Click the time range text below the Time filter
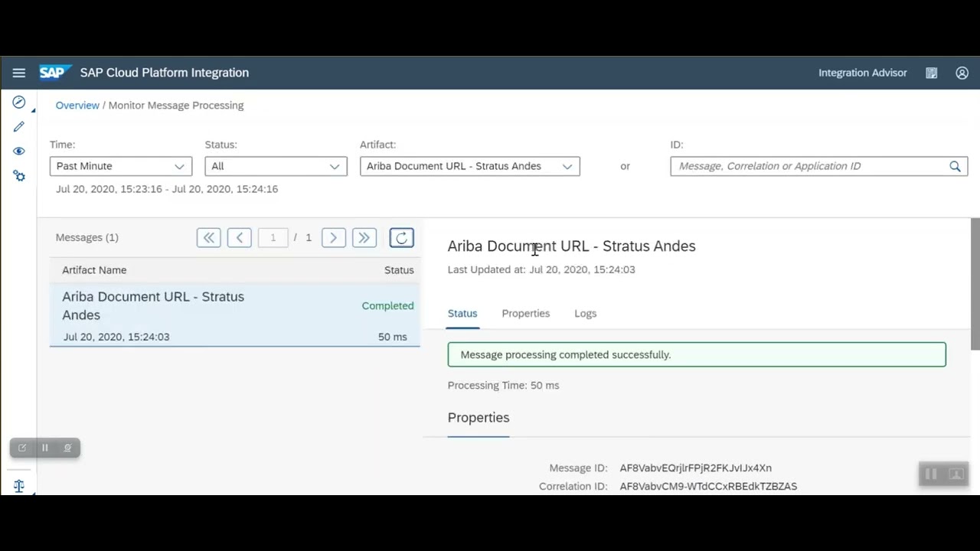980x551 pixels. tap(167, 189)
